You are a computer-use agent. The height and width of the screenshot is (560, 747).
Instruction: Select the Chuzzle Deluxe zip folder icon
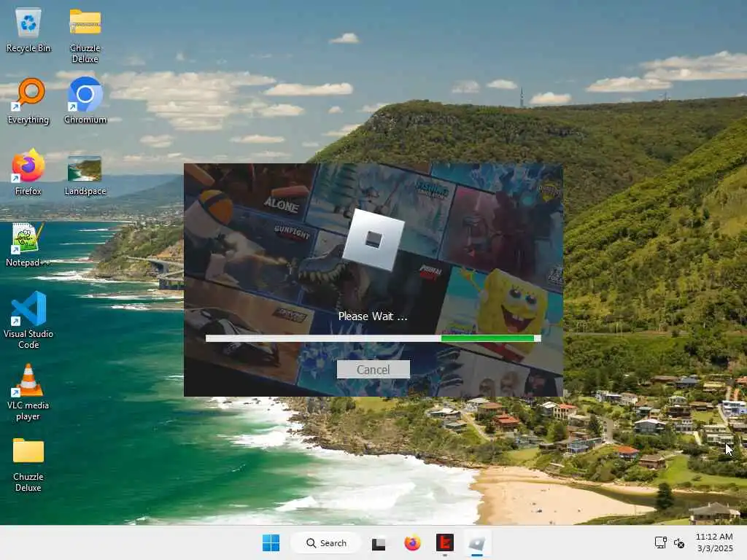pyautogui.click(x=85, y=36)
